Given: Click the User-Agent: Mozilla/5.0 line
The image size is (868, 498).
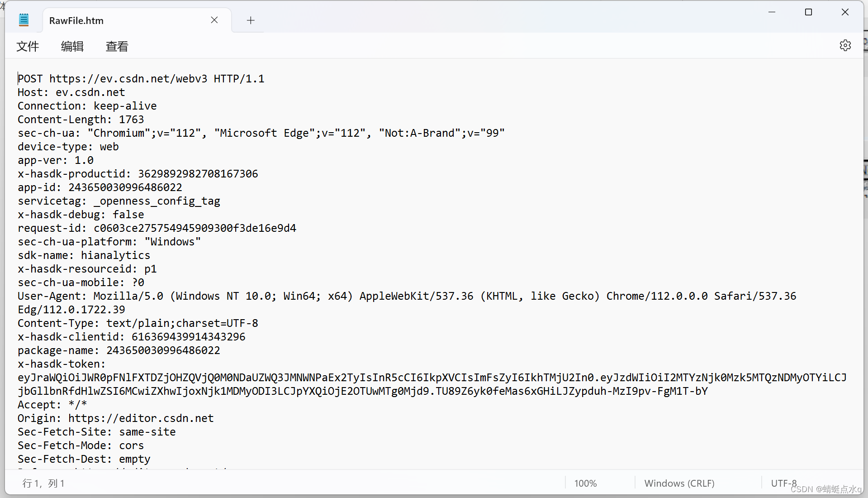Looking at the screenshot, I should [407, 296].
